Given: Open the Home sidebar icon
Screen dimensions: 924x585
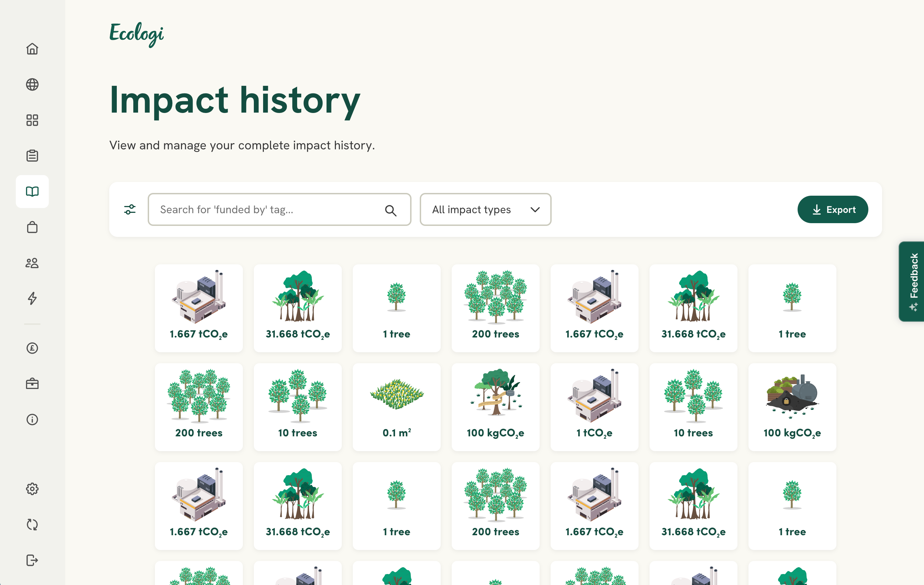Looking at the screenshot, I should click(32, 49).
